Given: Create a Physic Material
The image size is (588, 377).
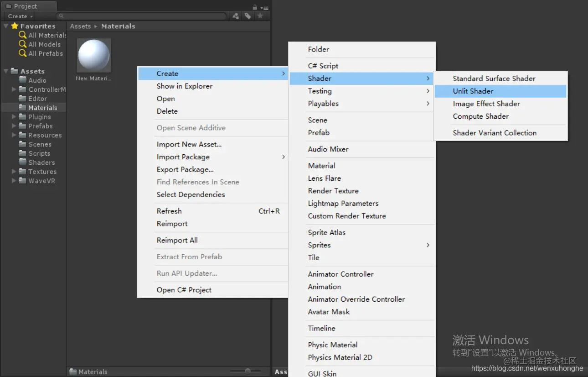Looking at the screenshot, I should coord(362,345).
